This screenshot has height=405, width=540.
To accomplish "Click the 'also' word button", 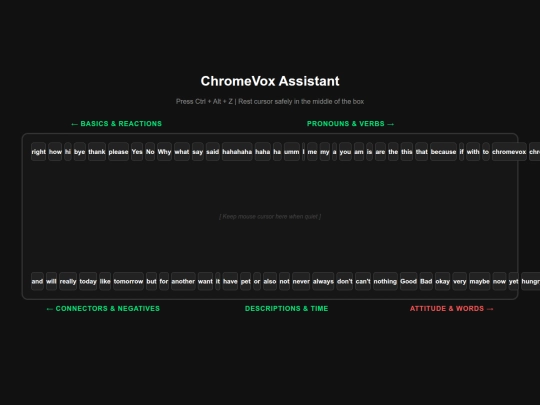I will click(270, 281).
